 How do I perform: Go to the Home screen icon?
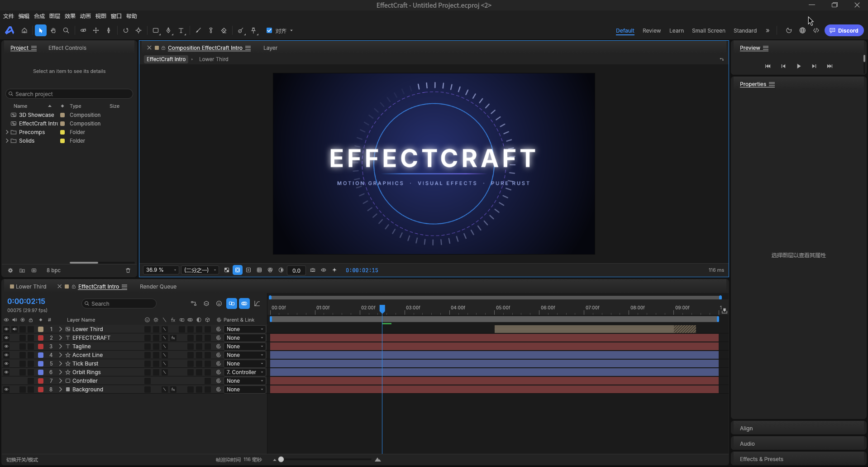tap(24, 30)
